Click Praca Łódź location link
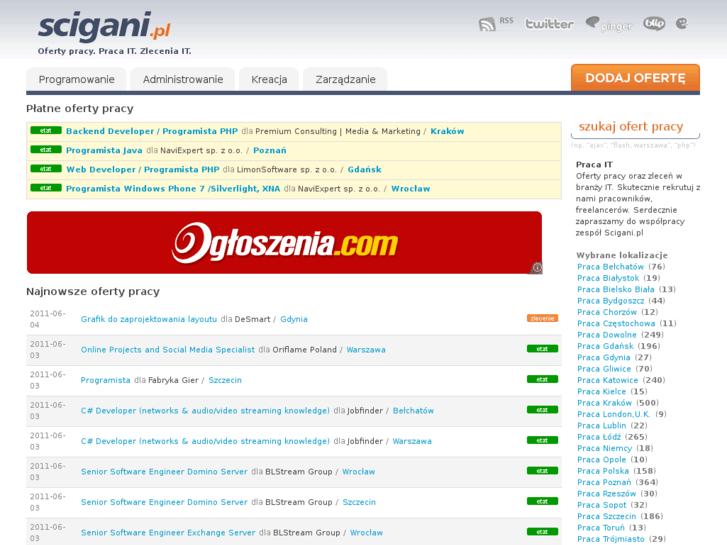The image size is (727, 545). [599, 437]
